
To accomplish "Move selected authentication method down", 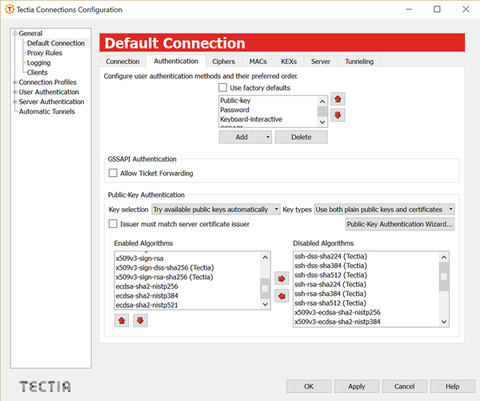I will 338,115.
